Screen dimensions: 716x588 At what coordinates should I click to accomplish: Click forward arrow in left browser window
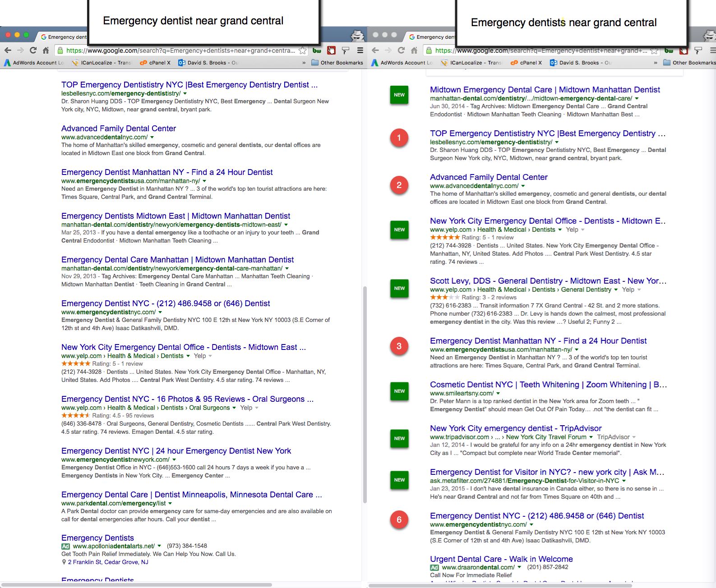tap(20, 51)
